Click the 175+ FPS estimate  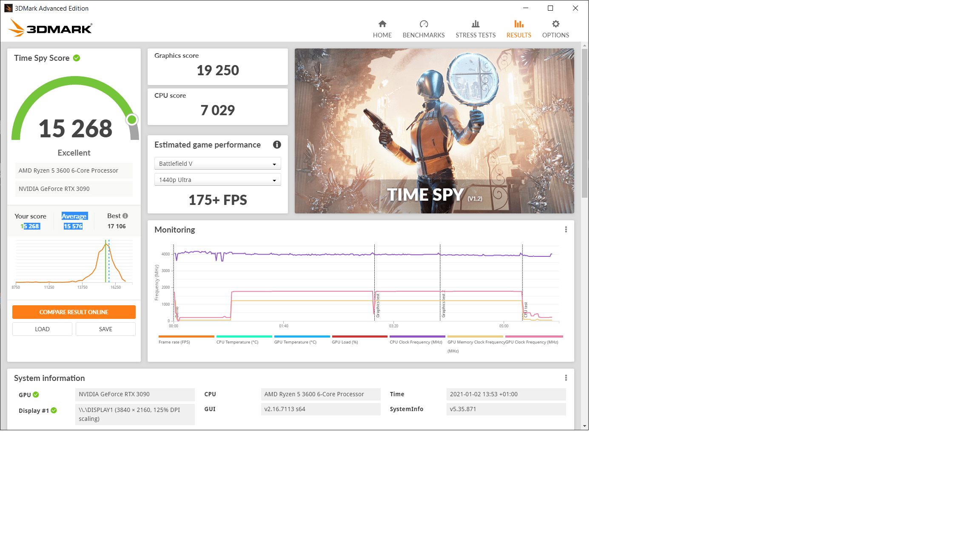(218, 200)
